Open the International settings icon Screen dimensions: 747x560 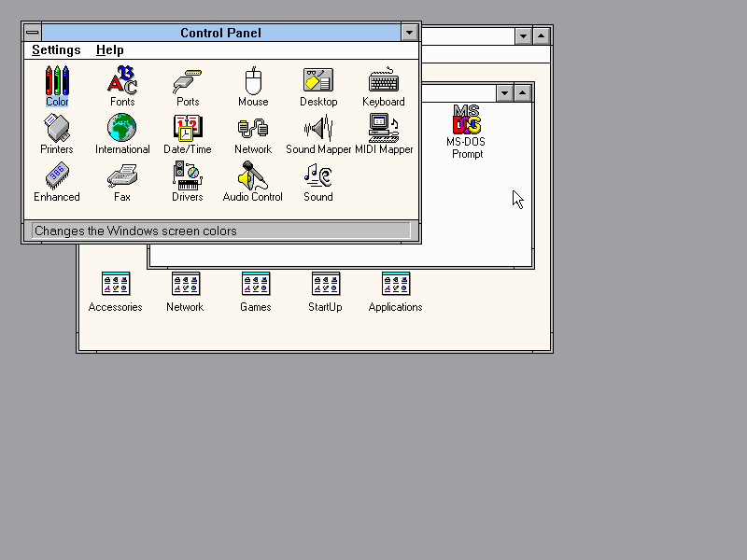pos(122,129)
